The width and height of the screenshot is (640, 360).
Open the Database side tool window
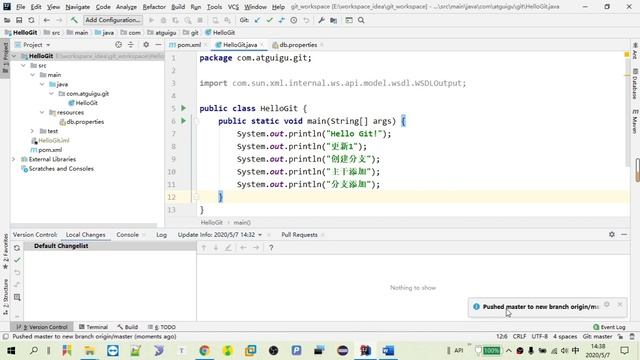tap(635, 84)
